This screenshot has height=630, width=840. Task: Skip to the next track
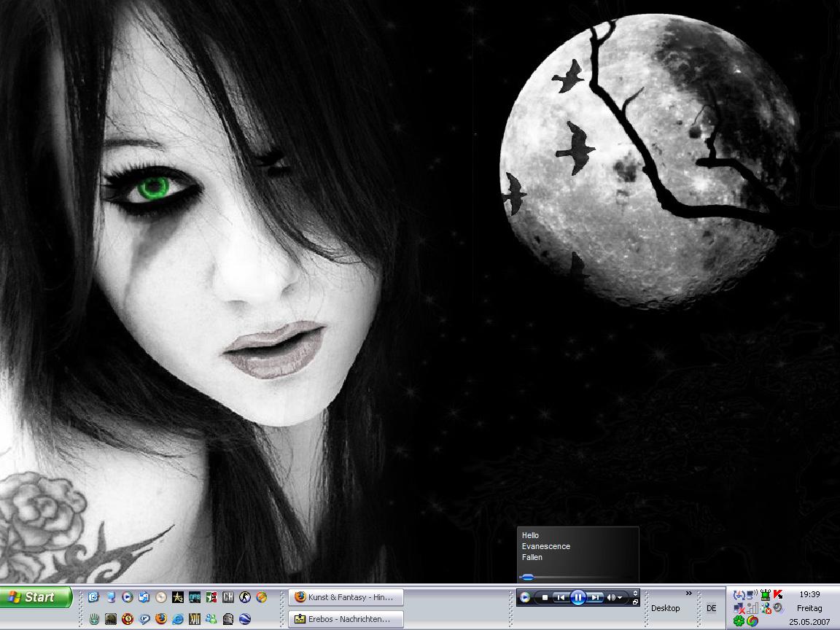(595, 597)
